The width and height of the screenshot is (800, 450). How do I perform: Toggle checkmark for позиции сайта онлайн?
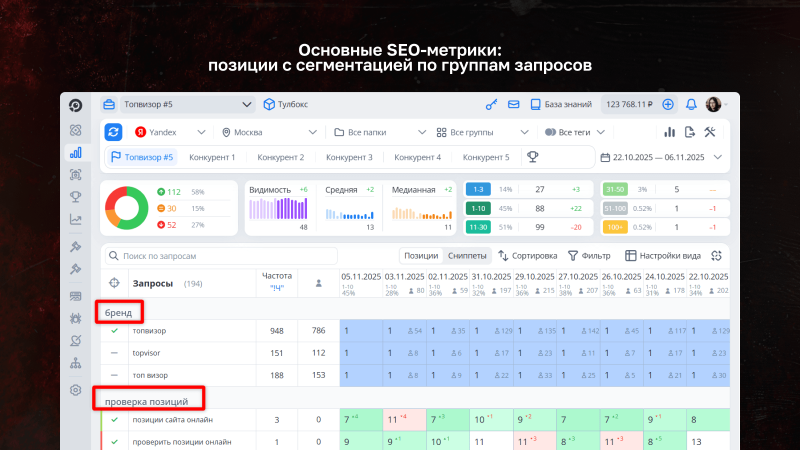pos(114,420)
